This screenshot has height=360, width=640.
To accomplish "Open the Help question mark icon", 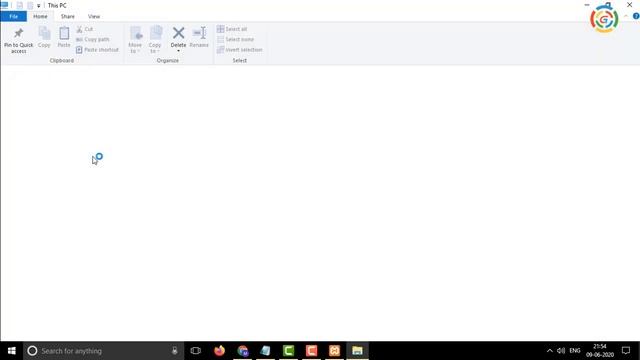I will [636, 16].
